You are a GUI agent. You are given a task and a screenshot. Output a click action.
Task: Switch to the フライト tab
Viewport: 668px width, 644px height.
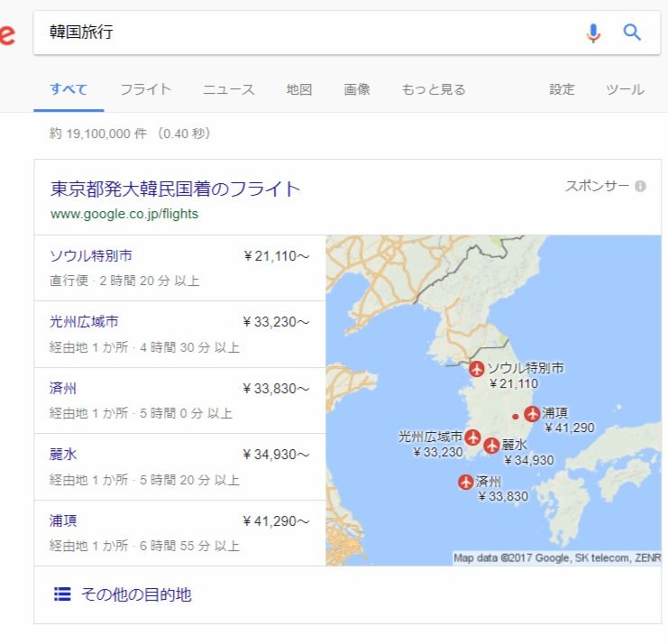click(145, 89)
